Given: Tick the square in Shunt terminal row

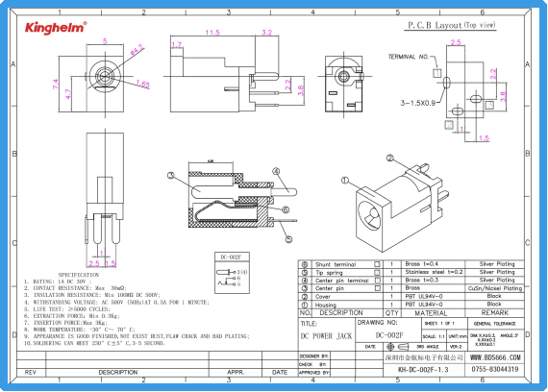Looking at the screenshot, I should (377, 264).
